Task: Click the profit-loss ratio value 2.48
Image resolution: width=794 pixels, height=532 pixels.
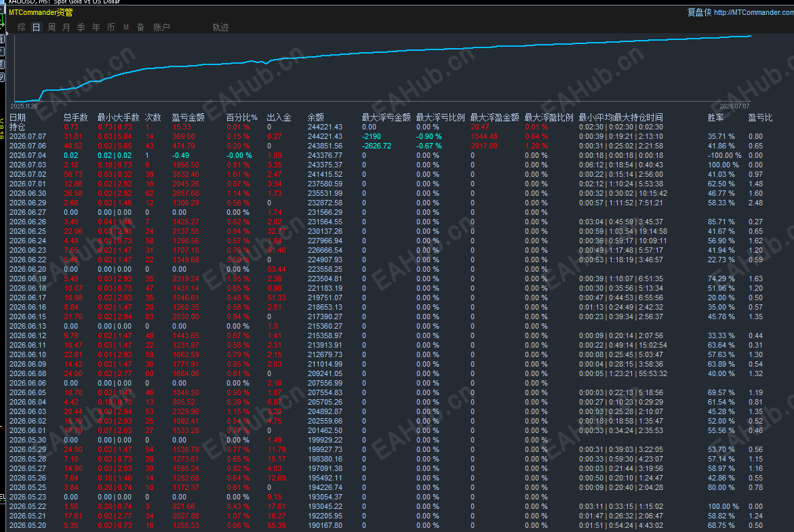Action: pyautogui.click(x=755, y=203)
